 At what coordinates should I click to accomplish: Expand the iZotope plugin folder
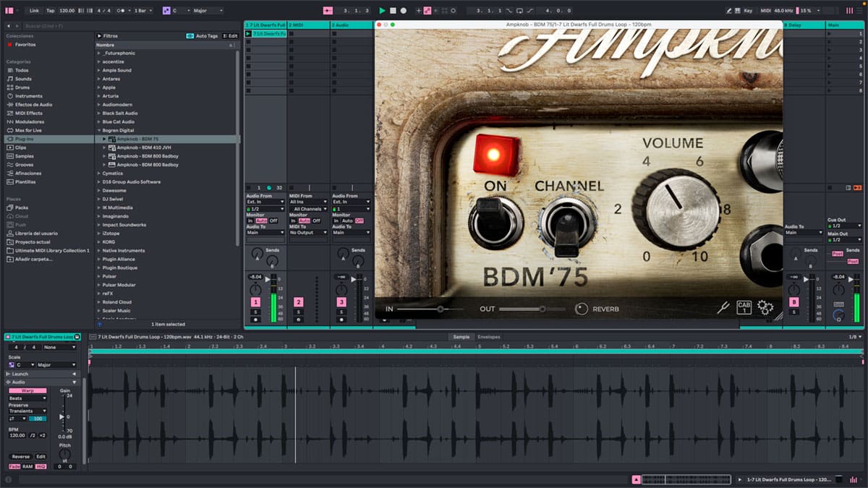[99, 234]
